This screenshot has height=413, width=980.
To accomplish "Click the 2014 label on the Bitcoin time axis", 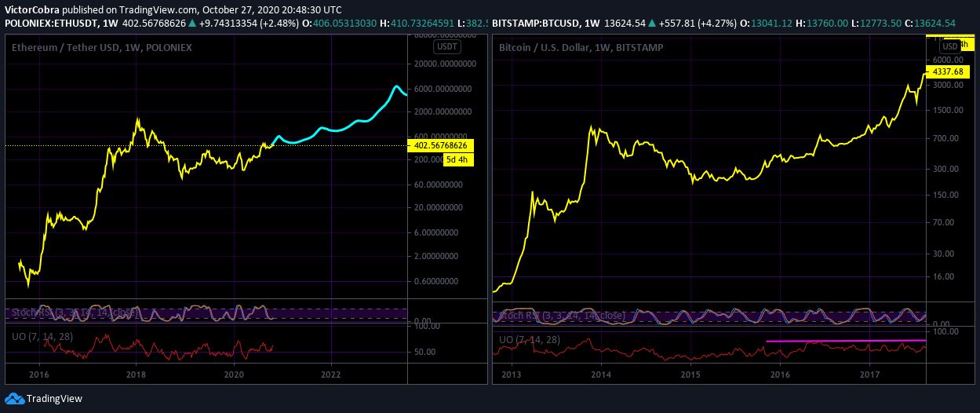I will pos(601,375).
